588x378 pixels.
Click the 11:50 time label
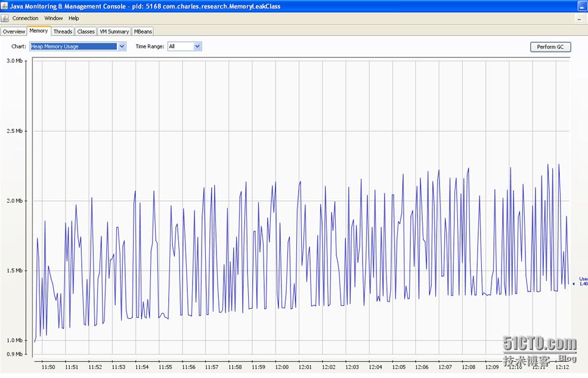pos(48,367)
